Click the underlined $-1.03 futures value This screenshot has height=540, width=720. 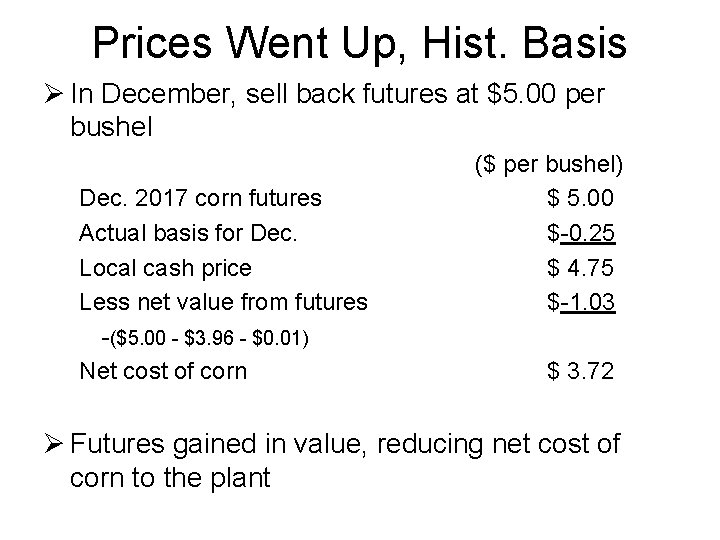click(581, 302)
